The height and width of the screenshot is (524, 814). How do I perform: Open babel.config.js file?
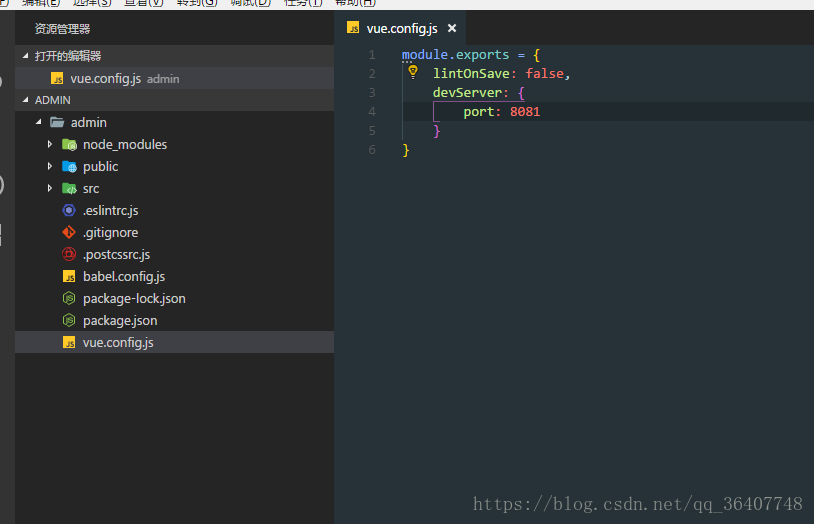tap(124, 277)
